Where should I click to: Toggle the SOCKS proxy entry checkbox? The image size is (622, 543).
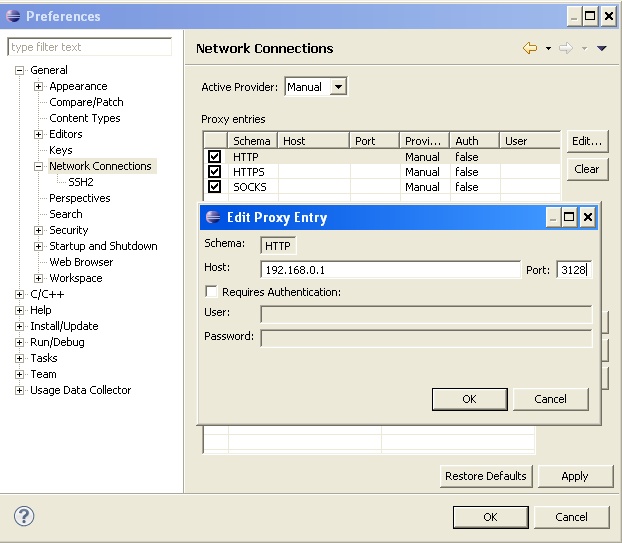(214, 187)
